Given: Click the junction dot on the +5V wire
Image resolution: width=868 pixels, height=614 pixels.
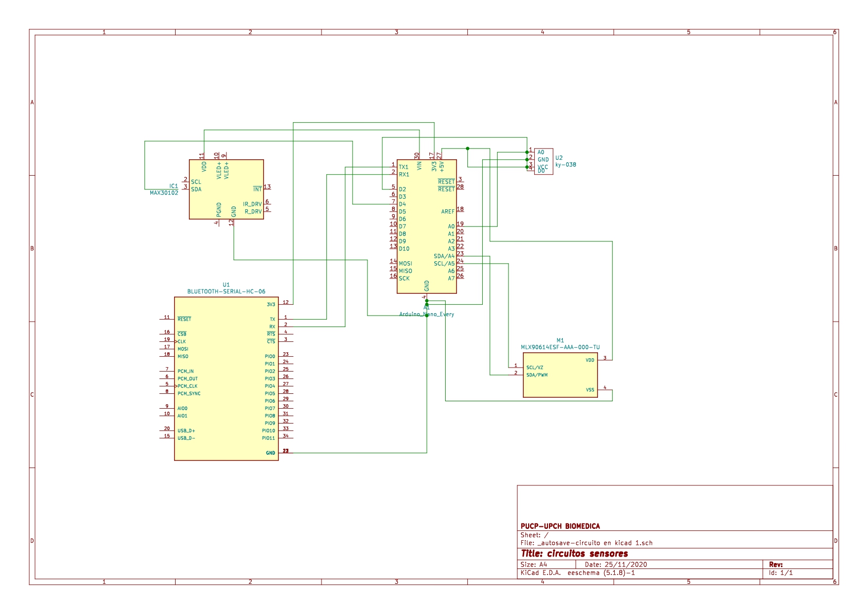Looking at the screenshot, I should tap(467, 148).
